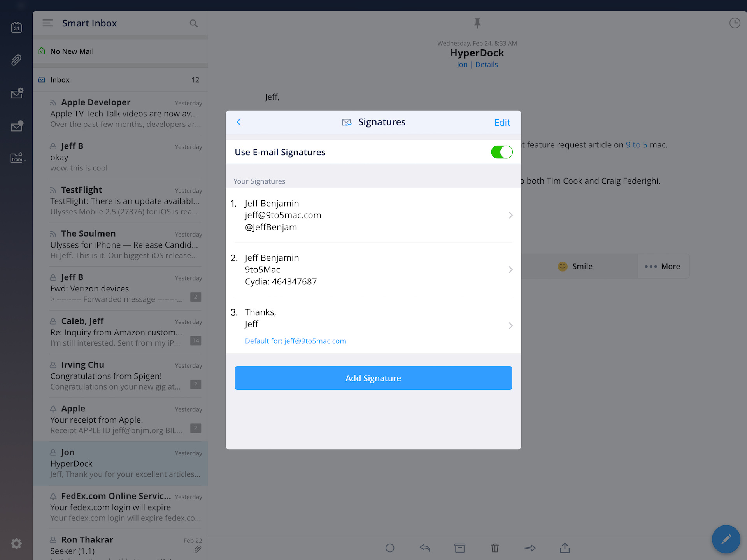Open the Details link under HyperDock

coord(486,65)
